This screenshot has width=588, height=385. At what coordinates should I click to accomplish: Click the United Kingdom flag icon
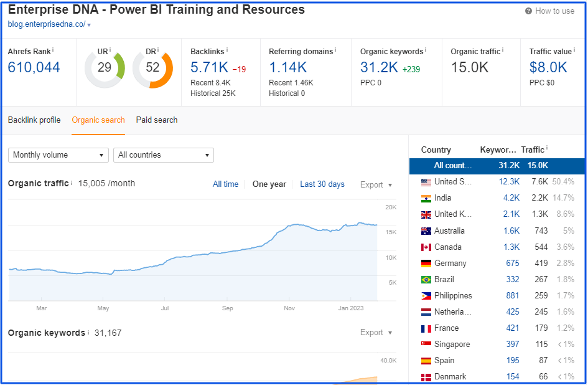426,214
